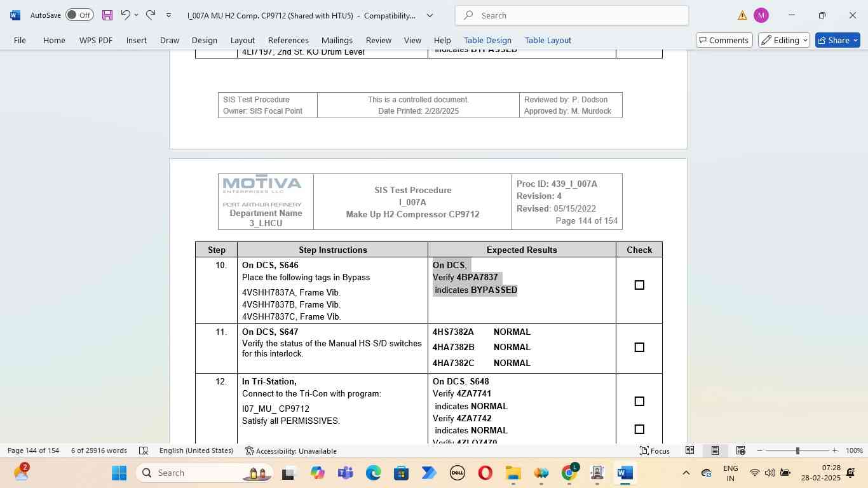Click the Page 144 of 154 indicator
The image size is (868, 488).
pos(33,451)
